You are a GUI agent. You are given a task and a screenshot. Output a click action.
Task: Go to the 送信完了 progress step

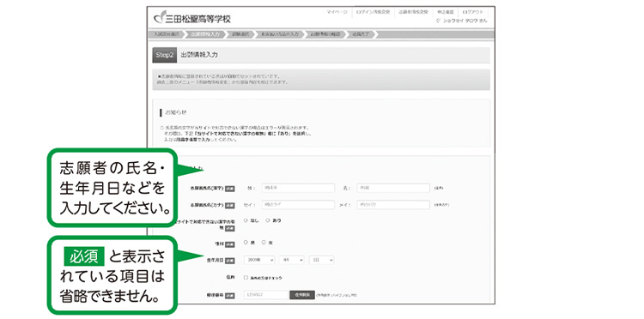(x=360, y=34)
